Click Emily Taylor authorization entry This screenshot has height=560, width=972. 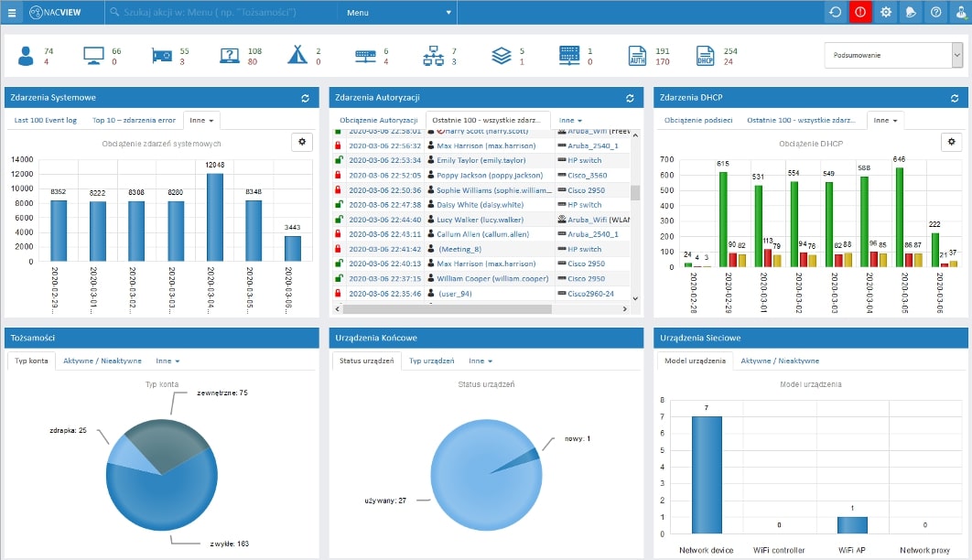(x=481, y=160)
